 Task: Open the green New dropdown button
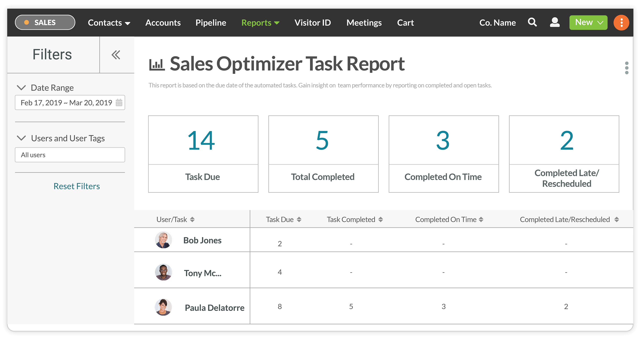pos(588,23)
